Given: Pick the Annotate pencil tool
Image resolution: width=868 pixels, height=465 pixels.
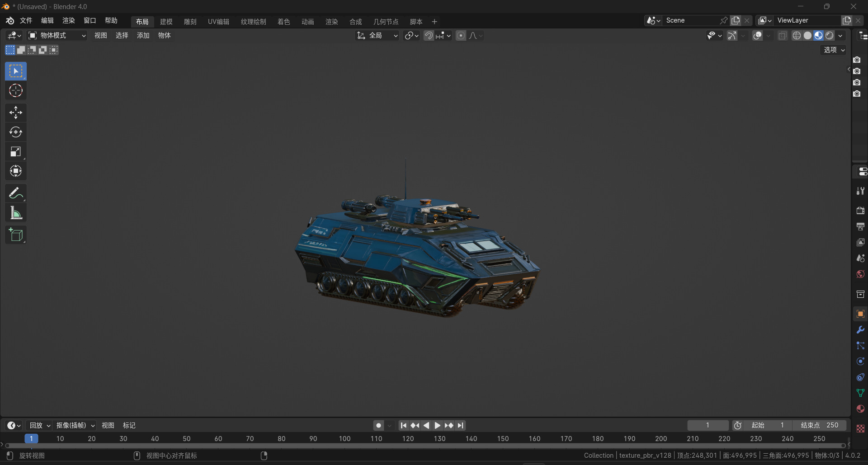Looking at the screenshot, I should point(16,193).
